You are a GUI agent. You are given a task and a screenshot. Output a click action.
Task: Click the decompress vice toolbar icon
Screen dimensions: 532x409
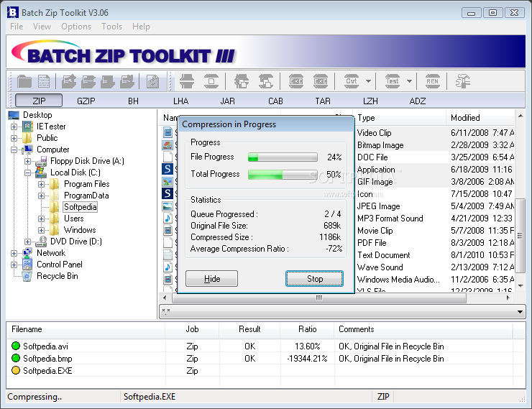211,81
